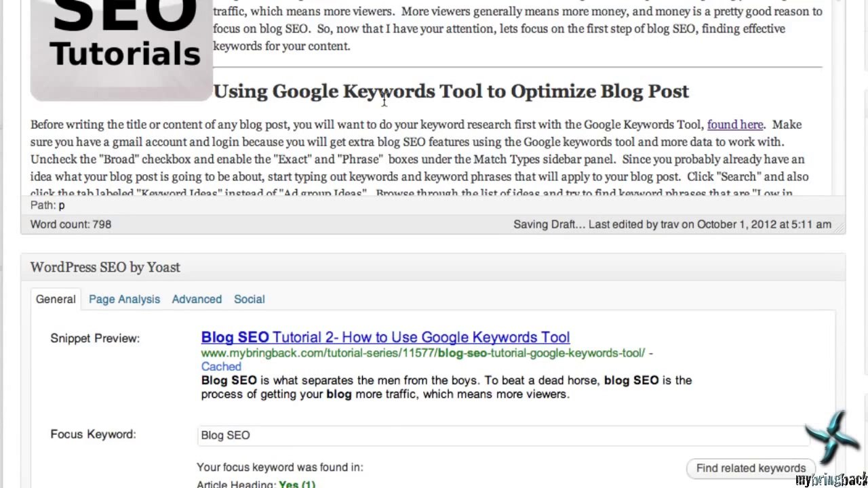Click the Article Heading Yes (1) result
The image size is (868, 488).
pos(256,485)
